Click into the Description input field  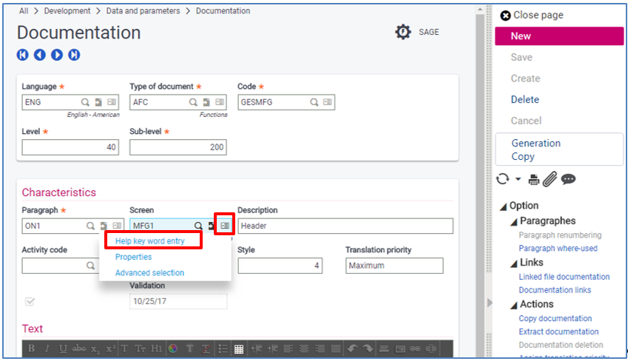(x=344, y=226)
